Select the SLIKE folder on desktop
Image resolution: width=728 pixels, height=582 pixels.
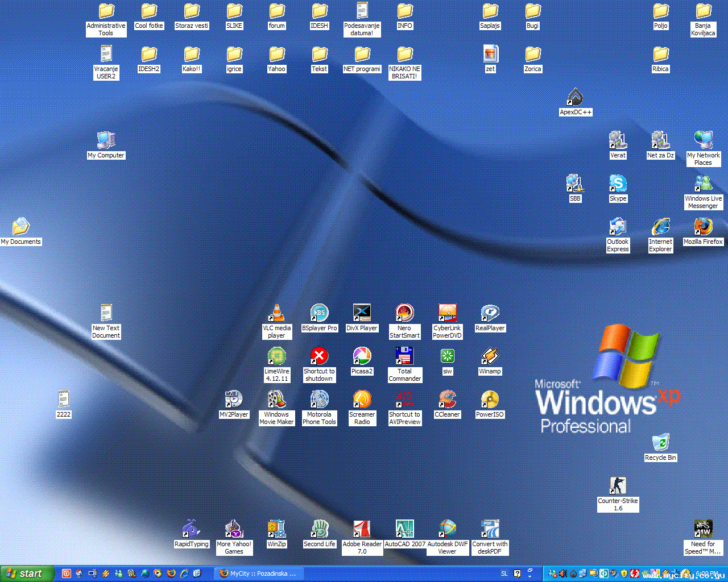coord(234,11)
